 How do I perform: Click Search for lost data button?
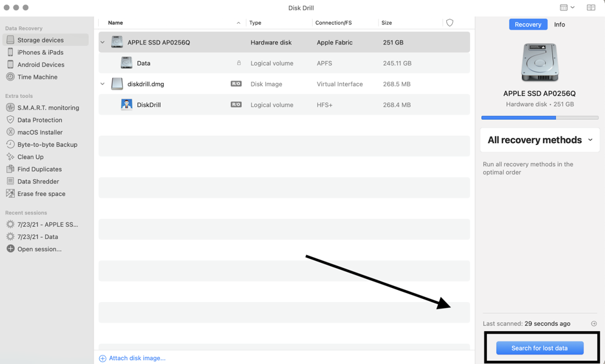(x=539, y=348)
